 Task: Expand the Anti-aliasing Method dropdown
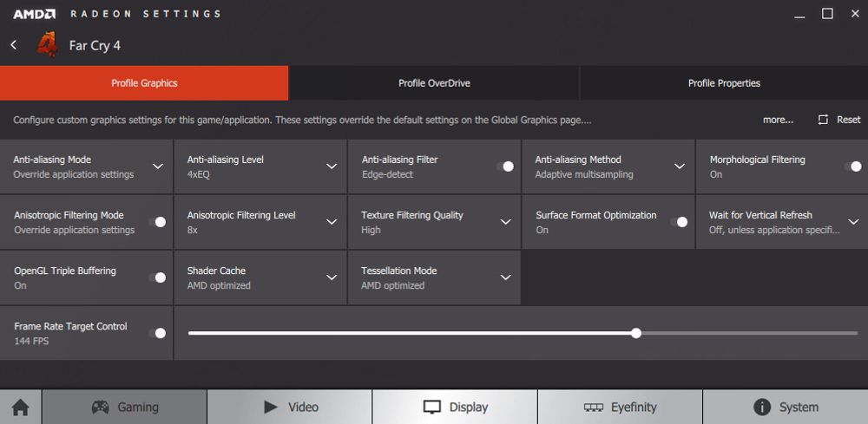[680, 166]
